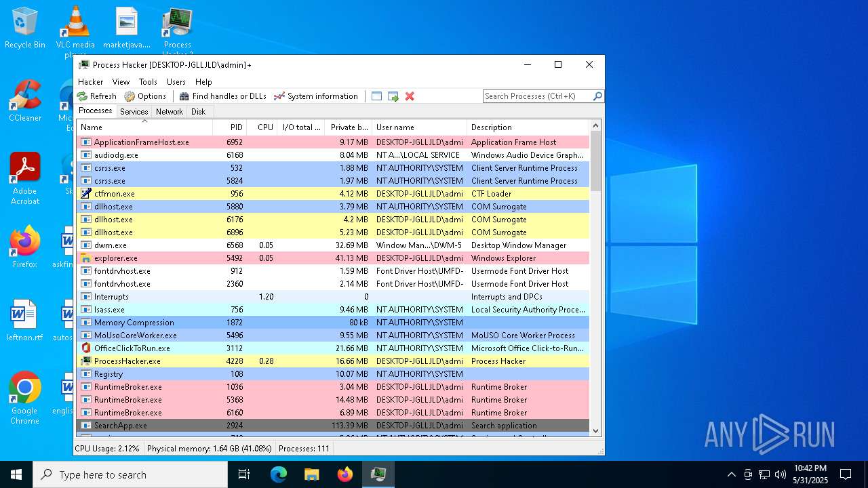Select the Interrupts row

pyautogui.click(x=333, y=297)
